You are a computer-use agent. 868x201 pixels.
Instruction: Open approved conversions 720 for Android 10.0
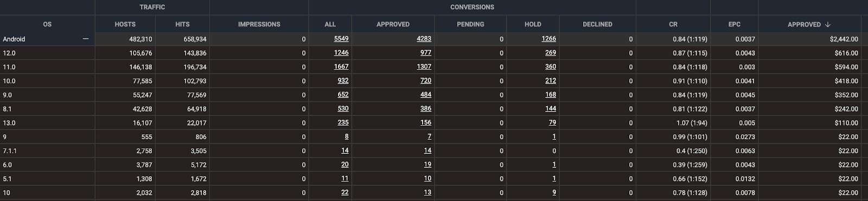click(x=426, y=81)
